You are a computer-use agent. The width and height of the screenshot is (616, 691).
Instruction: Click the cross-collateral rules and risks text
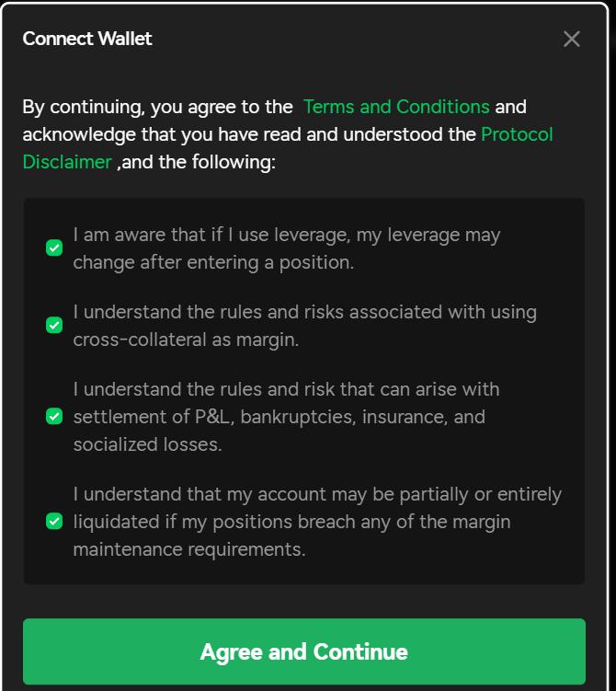click(x=304, y=313)
